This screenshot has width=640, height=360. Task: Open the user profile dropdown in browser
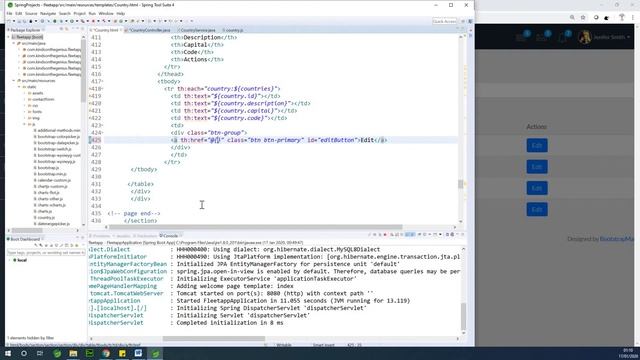pos(611,37)
